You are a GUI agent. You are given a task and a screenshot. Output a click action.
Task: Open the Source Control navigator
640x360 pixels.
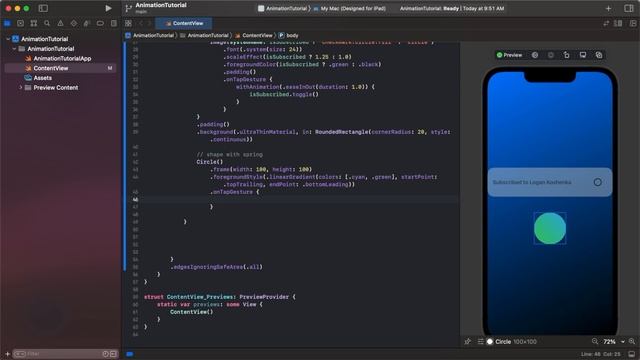point(20,23)
